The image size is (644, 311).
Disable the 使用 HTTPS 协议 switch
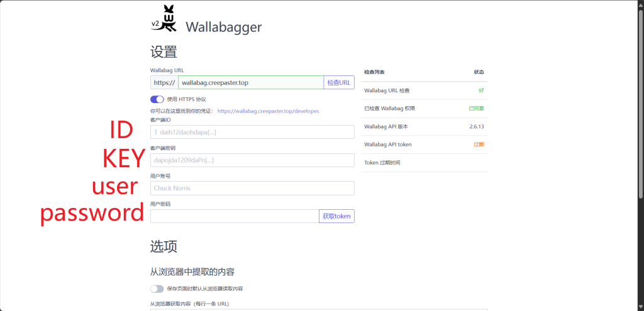(x=157, y=99)
